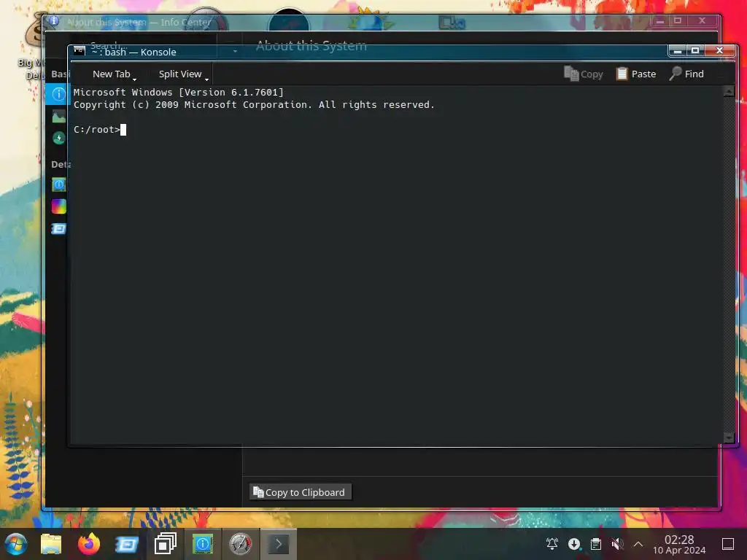Click the About this System heading in Info Center
This screenshot has width=747, height=560.
311,45
